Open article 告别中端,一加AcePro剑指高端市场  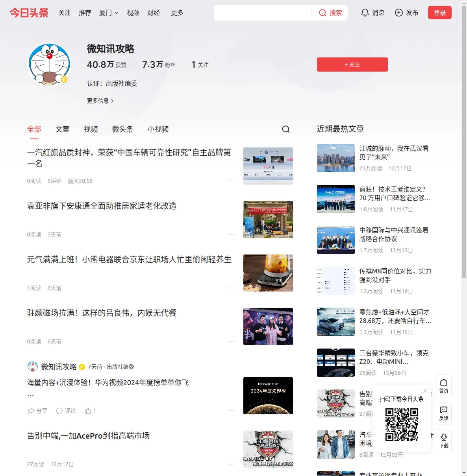click(x=89, y=436)
